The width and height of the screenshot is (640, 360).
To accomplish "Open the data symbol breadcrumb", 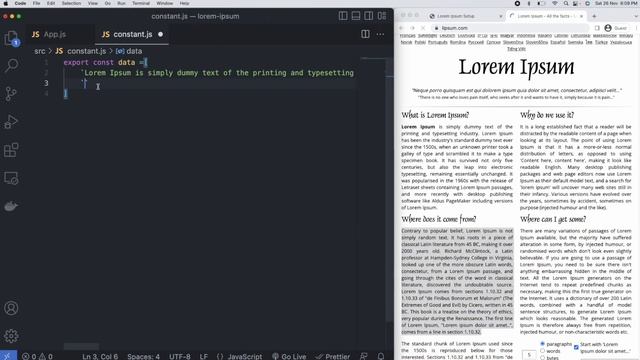I will [x=129, y=51].
